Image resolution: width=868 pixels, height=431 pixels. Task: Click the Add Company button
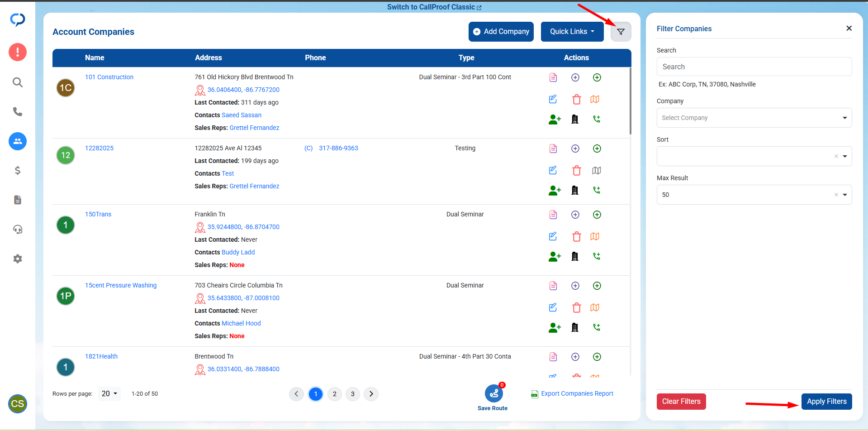coord(501,32)
